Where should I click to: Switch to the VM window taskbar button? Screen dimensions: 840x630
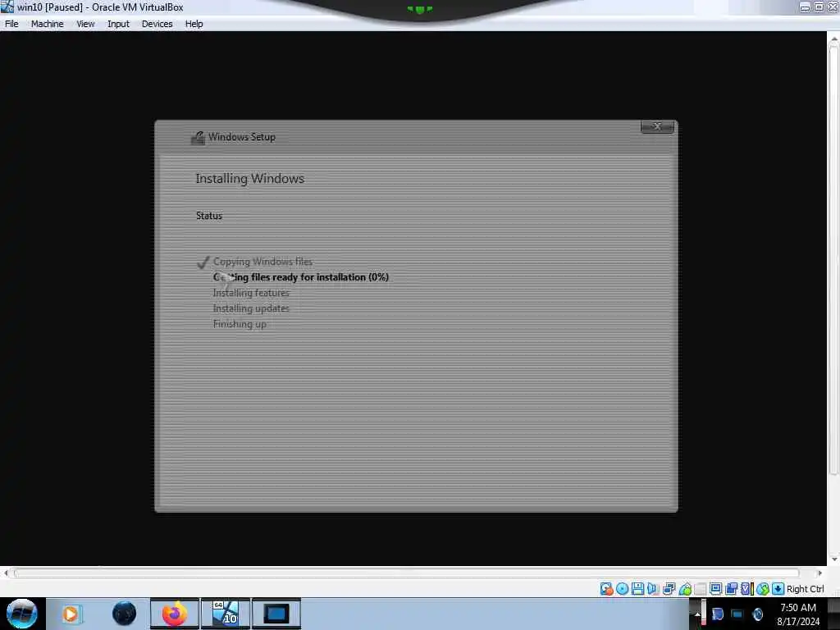tap(276, 614)
